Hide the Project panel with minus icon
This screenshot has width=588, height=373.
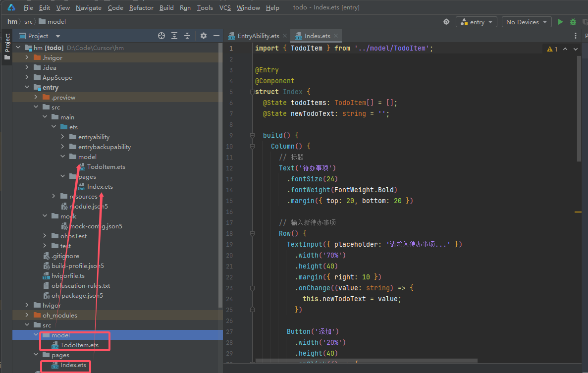(x=216, y=36)
